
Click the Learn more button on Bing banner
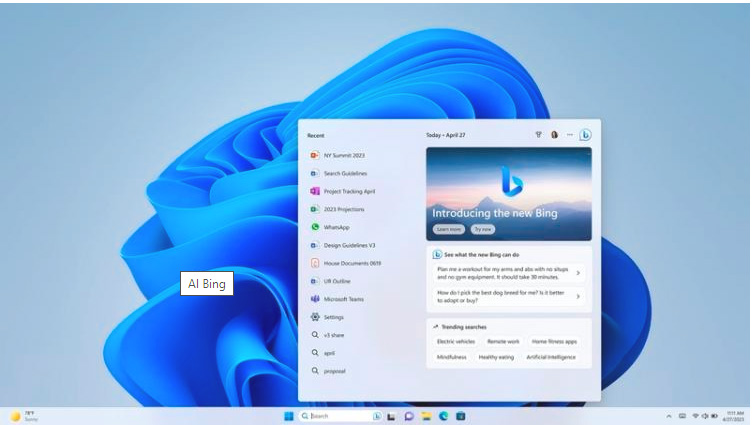coord(449,230)
